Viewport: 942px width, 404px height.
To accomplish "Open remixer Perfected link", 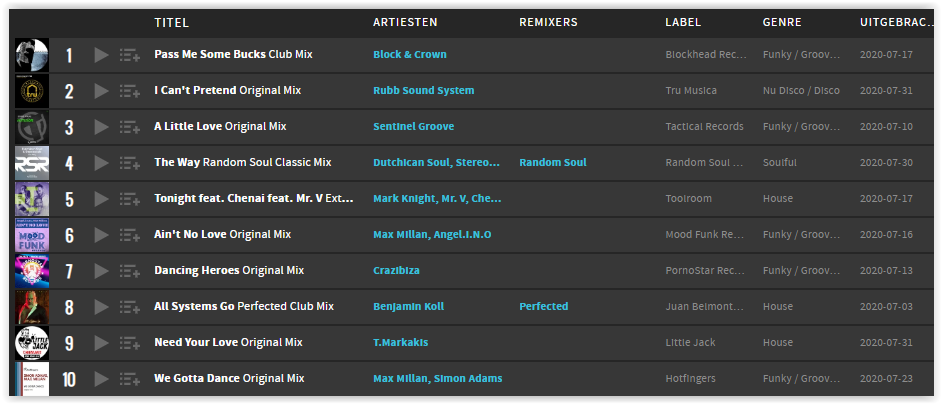I will 544,307.
